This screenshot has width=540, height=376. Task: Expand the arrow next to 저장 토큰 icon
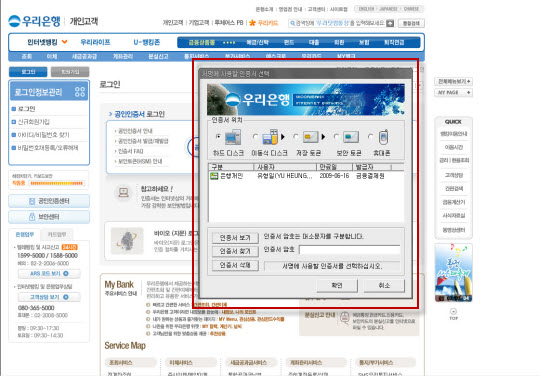pyautogui.click(x=323, y=137)
